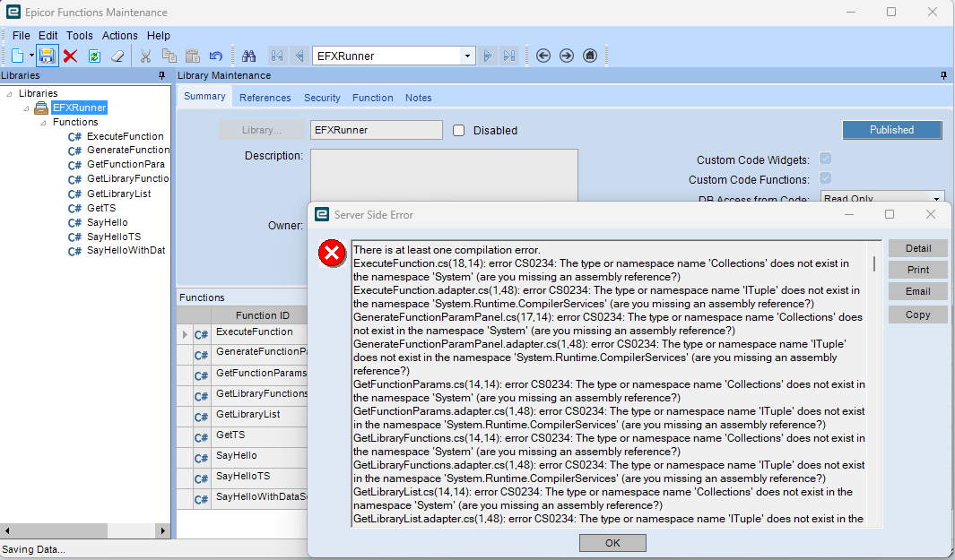Switch to the Function tab

(373, 98)
